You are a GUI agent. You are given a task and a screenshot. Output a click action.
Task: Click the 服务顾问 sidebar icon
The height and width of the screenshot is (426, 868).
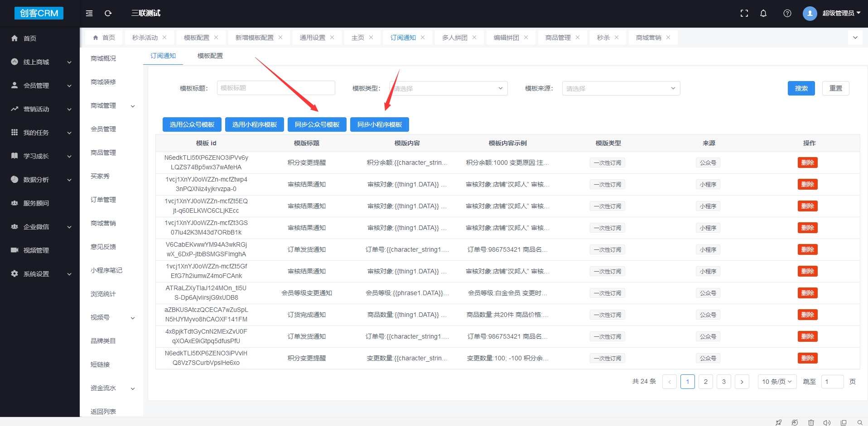point(14,203)
